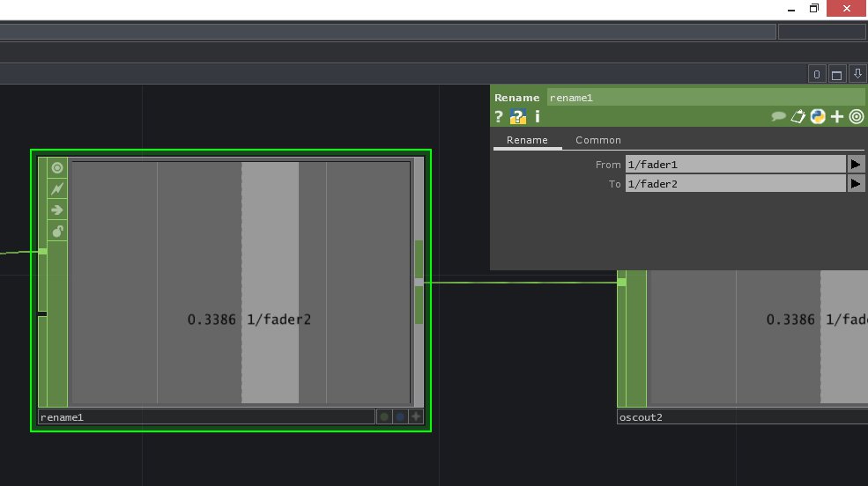Select the Rename parameter tab

[x=527, y=140]
